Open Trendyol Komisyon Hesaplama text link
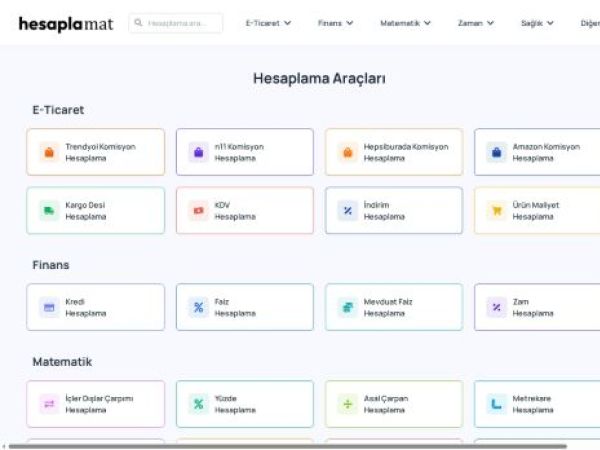600x450 pixels. pos(100,152)
